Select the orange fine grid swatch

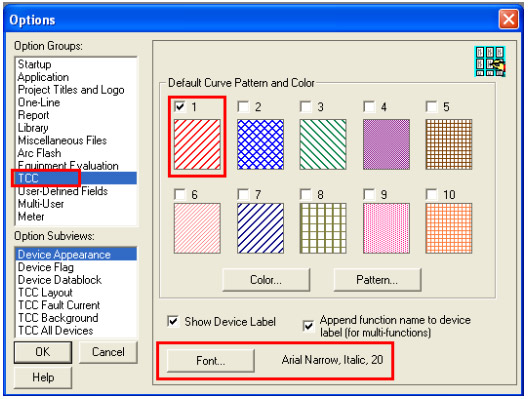click(449, 228)
